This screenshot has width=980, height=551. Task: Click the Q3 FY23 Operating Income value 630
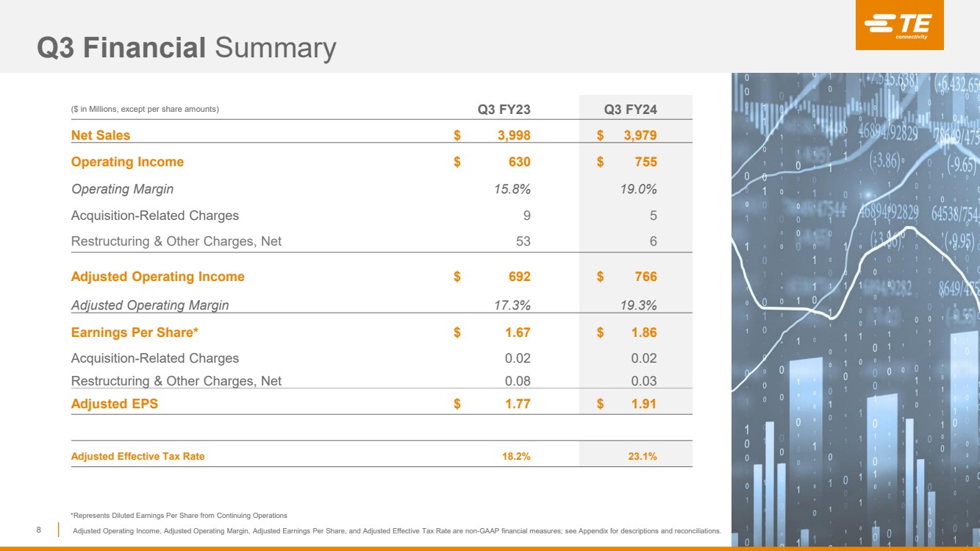tap(518, 162)
